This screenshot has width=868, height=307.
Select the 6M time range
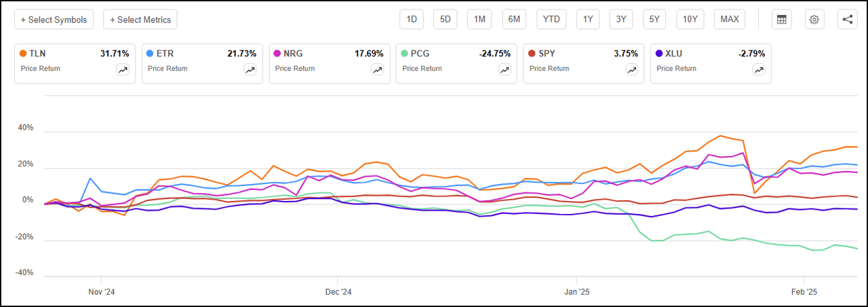coord(514,20)
